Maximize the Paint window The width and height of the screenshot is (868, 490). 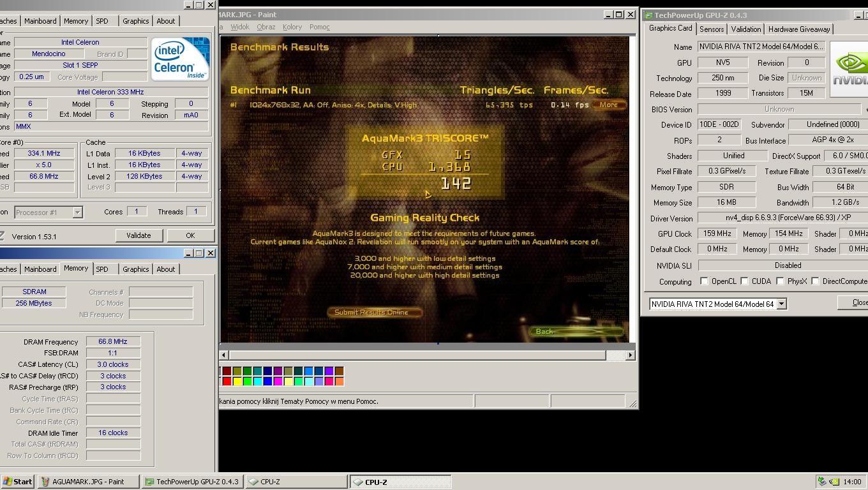(x=619, y=14)
